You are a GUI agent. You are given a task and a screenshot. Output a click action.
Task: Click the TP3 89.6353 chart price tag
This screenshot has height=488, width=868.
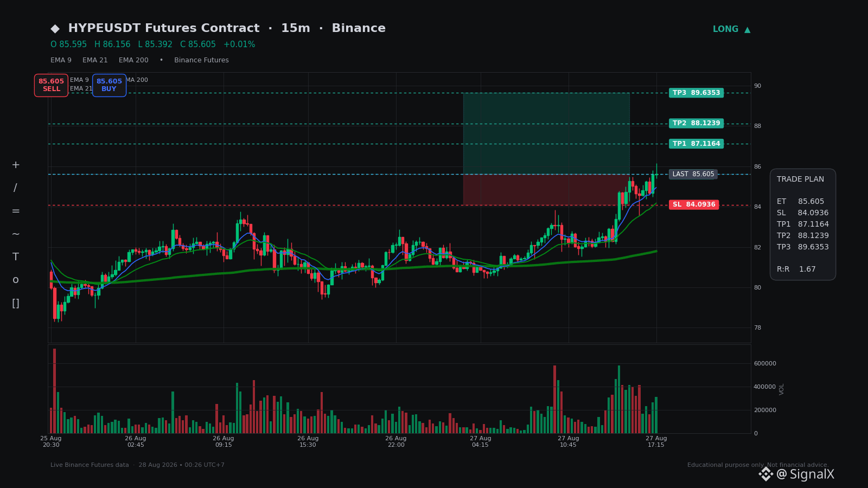pyautogui.click(x=696, y=93)
